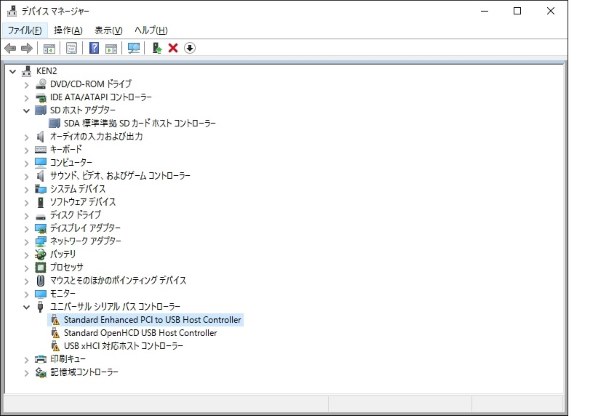This screenshot has width=596, height=416.
Task: Open the ヘルプ(H) menu
Action: 151,30
